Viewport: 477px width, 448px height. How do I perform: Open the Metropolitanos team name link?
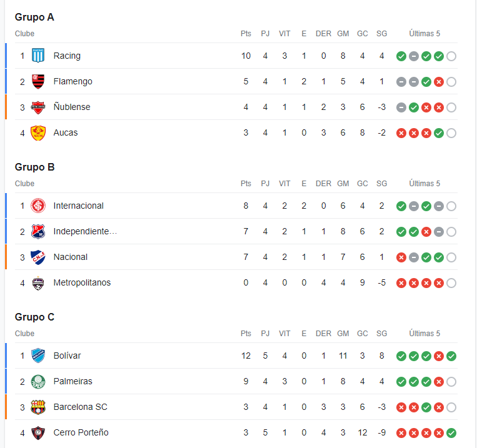click(82, 282)
